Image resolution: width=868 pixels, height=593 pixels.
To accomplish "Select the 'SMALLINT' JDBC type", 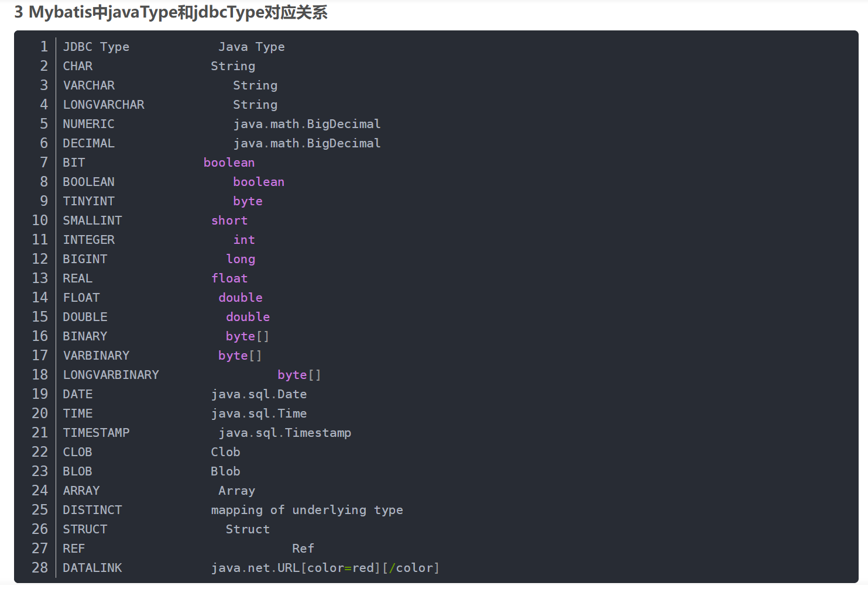I will [92, 220].
